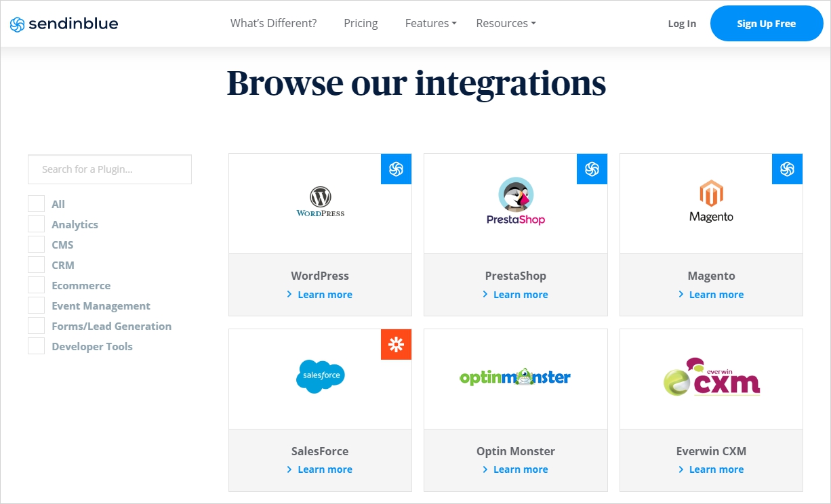Image resolution: width=831 pixels, height=504 pixels.
Task: Click the Magento logo image
Action: pyautogui.click(x=711, y=202)
